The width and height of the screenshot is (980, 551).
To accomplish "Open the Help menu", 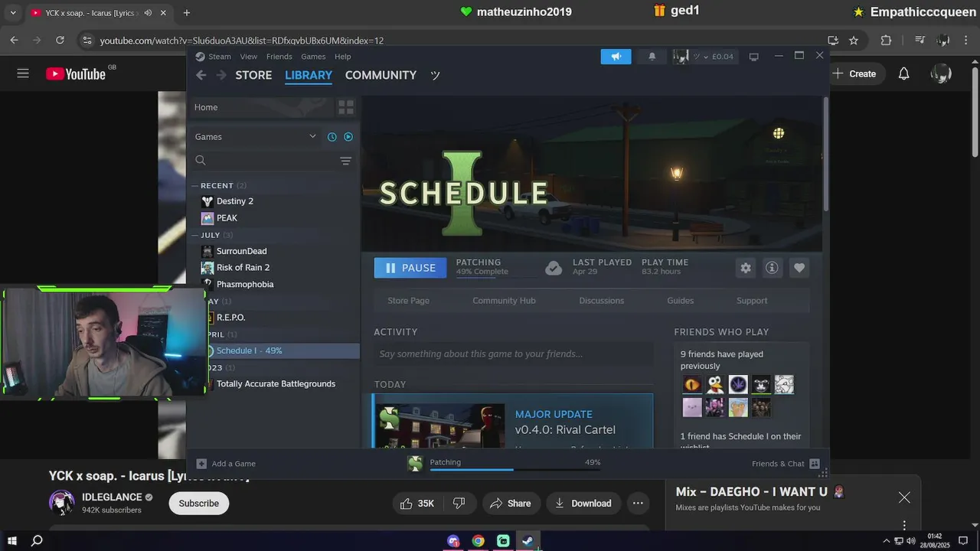I will tap(343, 57).
